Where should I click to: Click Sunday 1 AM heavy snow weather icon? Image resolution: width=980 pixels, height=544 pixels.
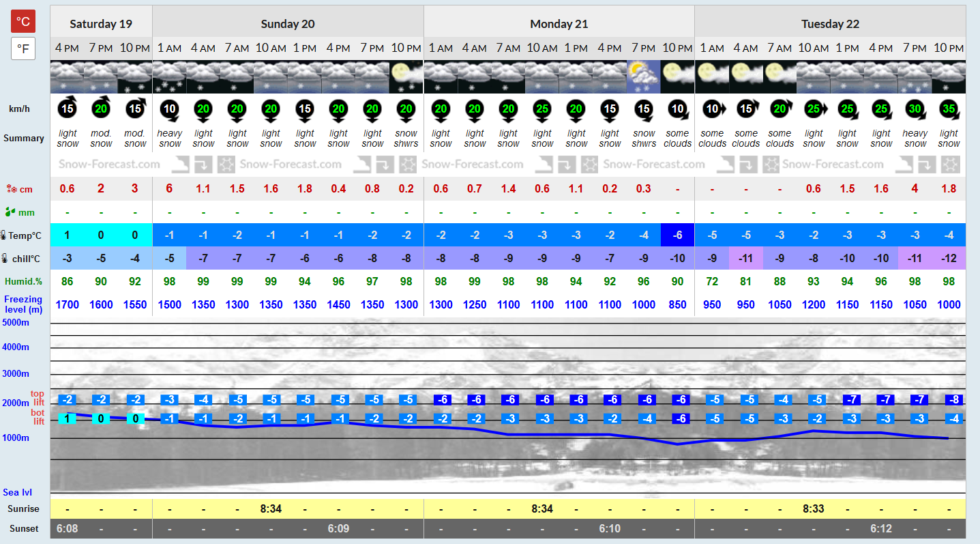[169, 77]
